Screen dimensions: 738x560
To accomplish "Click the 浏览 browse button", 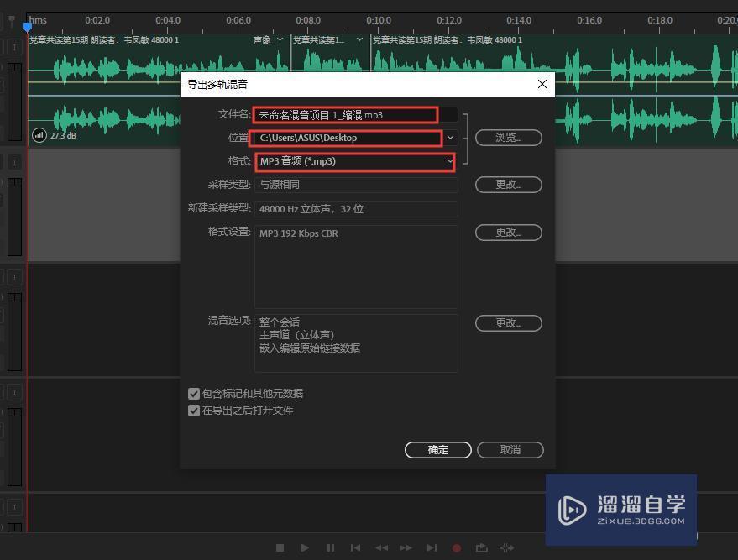I will [509, 138].
